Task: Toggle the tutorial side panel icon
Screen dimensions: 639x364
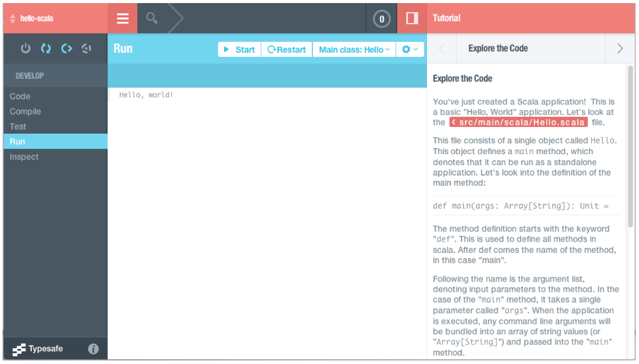Action: point(411,18)
